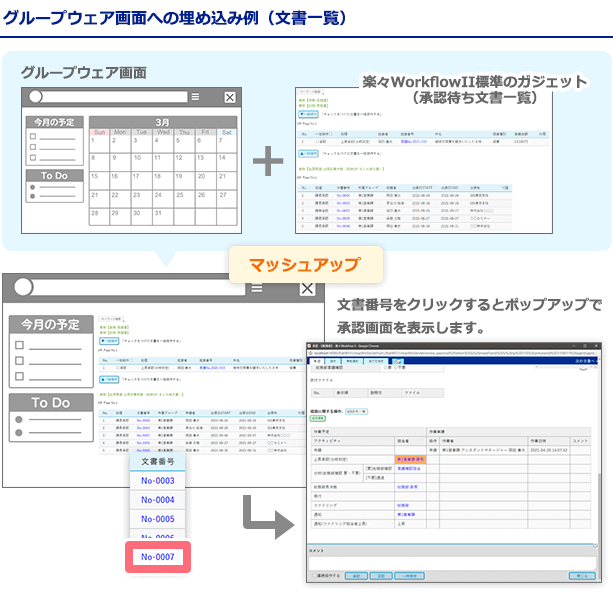613x594 pixels.
Task: Click the blue button at far end of popup footer
Action: (x=582, y=576)
